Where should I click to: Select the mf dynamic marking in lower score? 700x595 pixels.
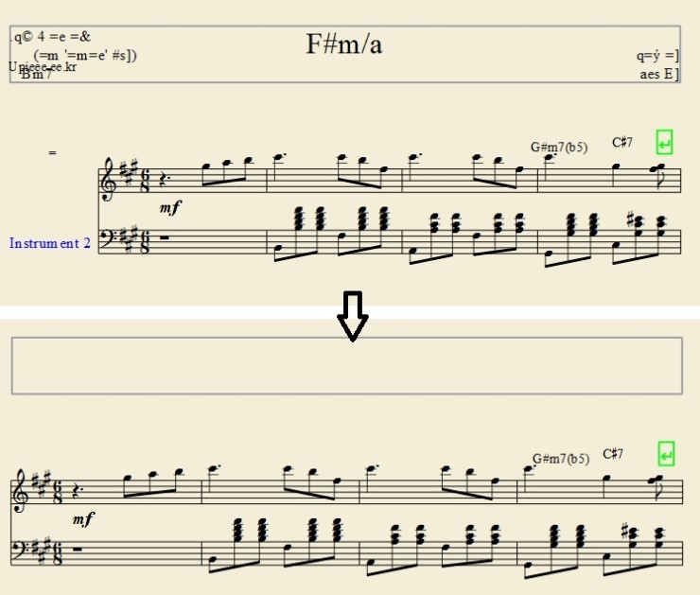[x=84, y=519]
